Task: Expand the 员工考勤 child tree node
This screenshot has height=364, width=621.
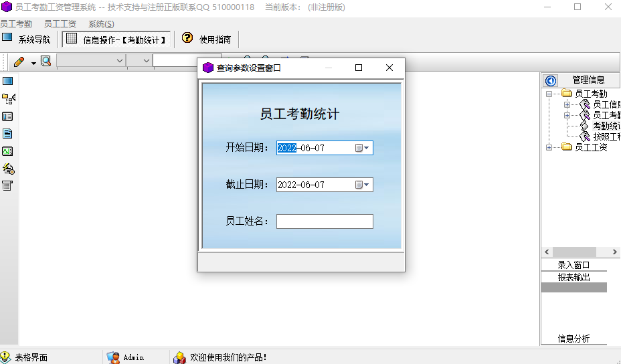Action: [x=567, y=115]
